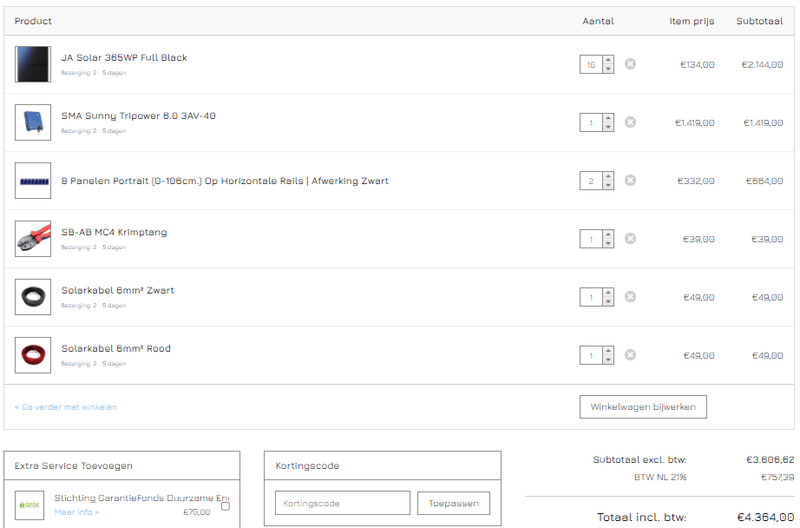
Task: Remove Solarkabel 6mm² Zwart from cart
Action: [630, 296]
